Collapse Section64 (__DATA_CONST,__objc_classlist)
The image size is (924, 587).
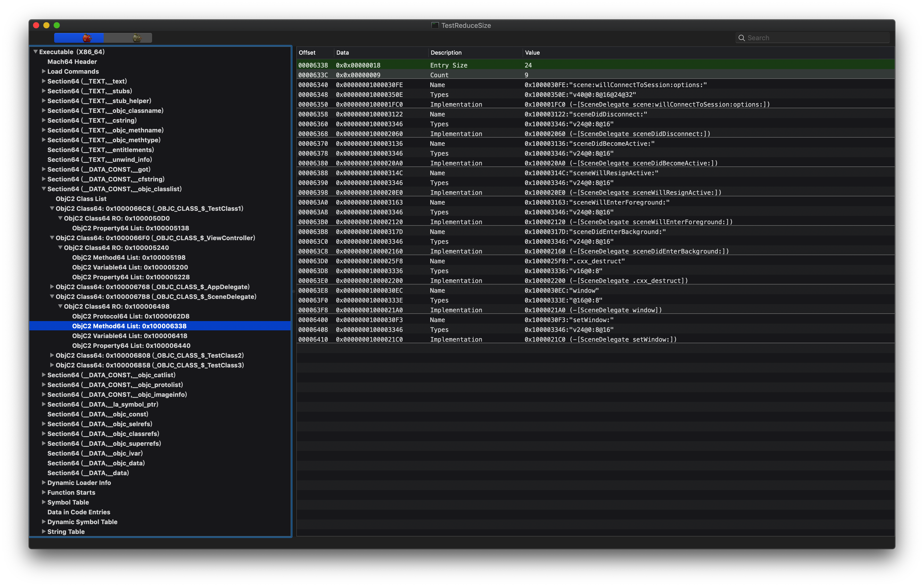[43, 189]
